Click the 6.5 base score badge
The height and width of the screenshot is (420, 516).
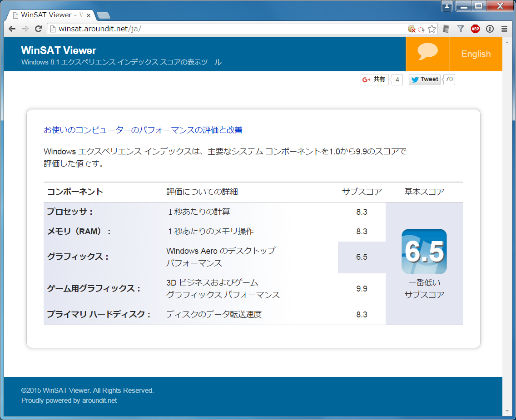coord(424,252)
